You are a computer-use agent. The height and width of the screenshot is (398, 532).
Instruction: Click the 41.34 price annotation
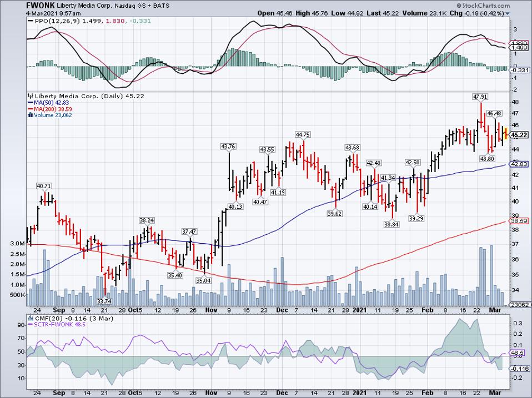click(388, 178)
